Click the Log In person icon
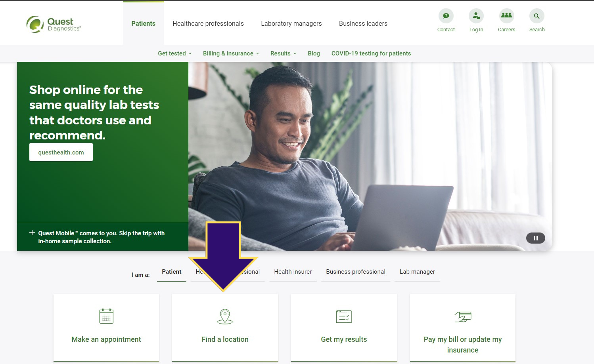594x364 pixels. (x=476, y=16)
